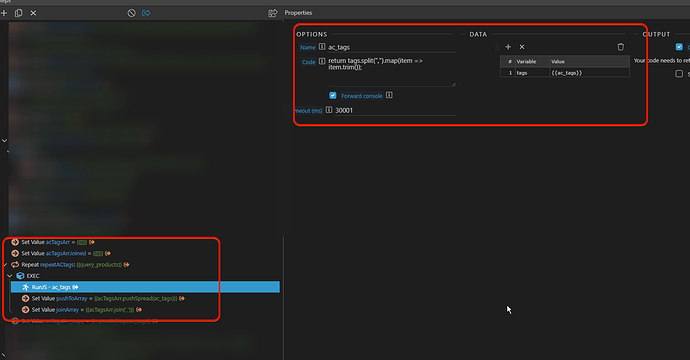
Task: Edit the Timeout value 30001 field
Action: click(395, 110)
